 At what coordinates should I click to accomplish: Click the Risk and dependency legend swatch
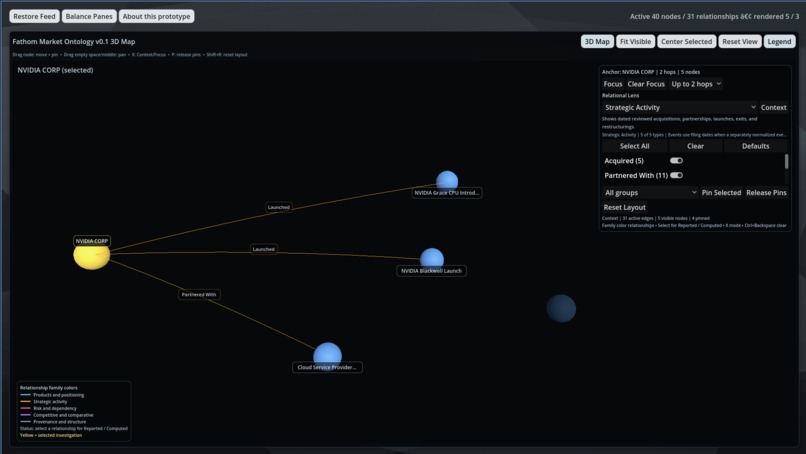tap(25, 408)
